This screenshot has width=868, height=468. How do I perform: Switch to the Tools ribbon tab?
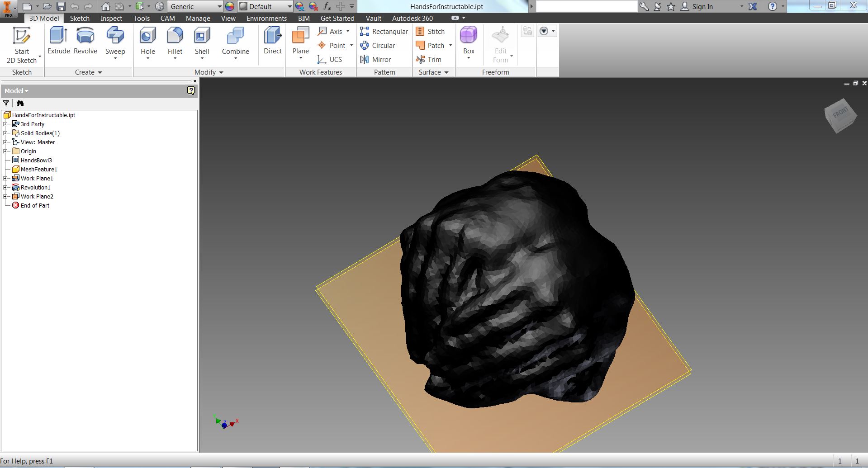141,18
